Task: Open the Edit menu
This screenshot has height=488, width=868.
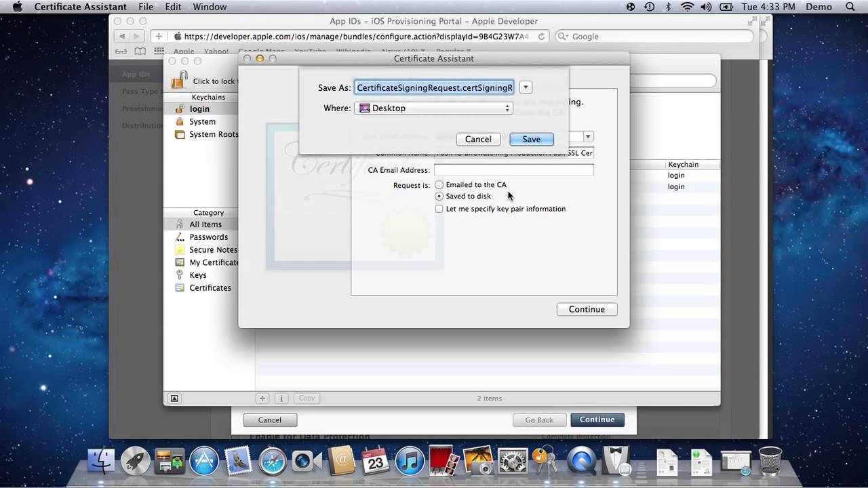Action: 173,7
